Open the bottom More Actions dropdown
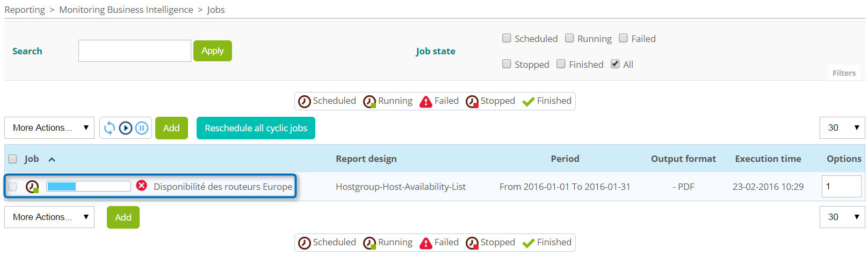Screen dimensions: 868x255 [x=49, y=217]
